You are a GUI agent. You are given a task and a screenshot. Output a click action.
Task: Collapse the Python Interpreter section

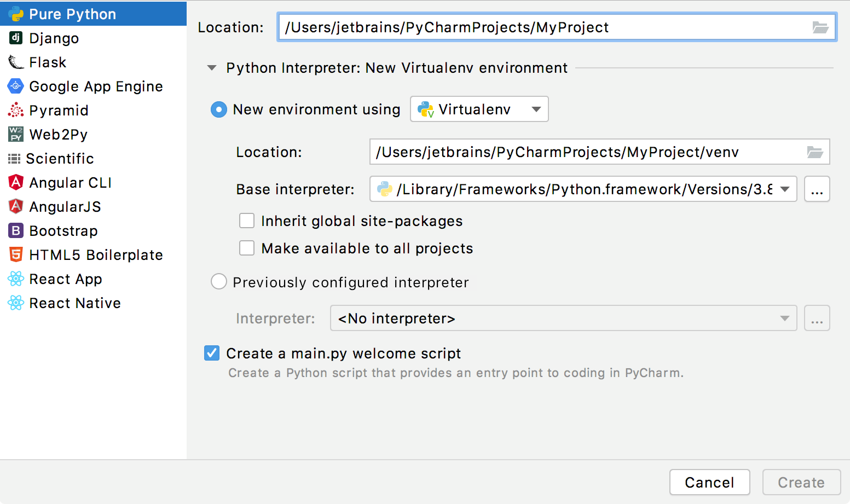pos(212,67)
